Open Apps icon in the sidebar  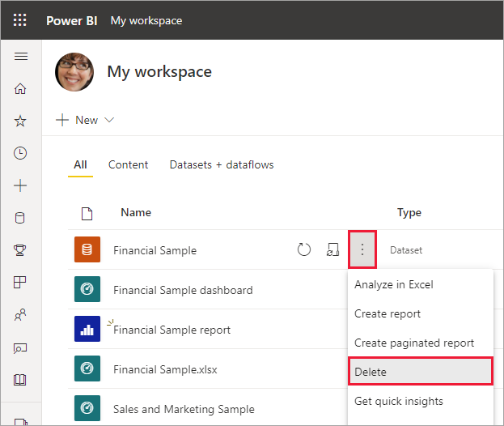coord(21,283)
